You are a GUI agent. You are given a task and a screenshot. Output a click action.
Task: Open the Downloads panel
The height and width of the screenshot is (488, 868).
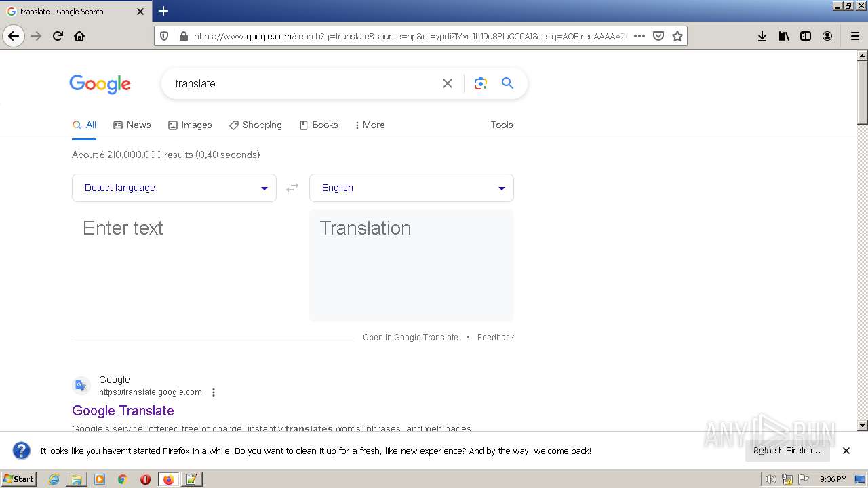(762, 36)
